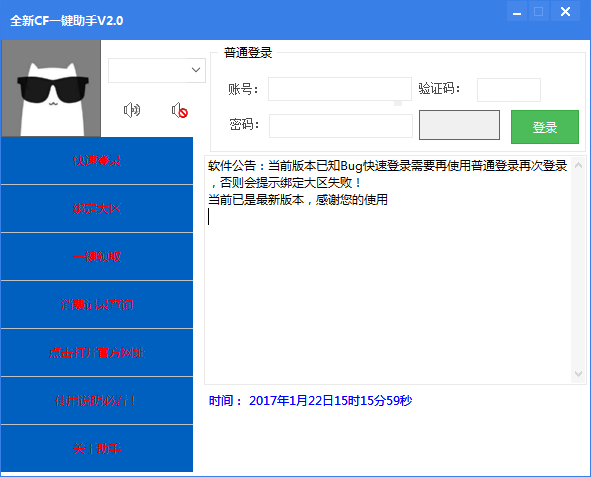591x477 pixels.
Task: Minimize the CF助手 window
Action: 517,12
